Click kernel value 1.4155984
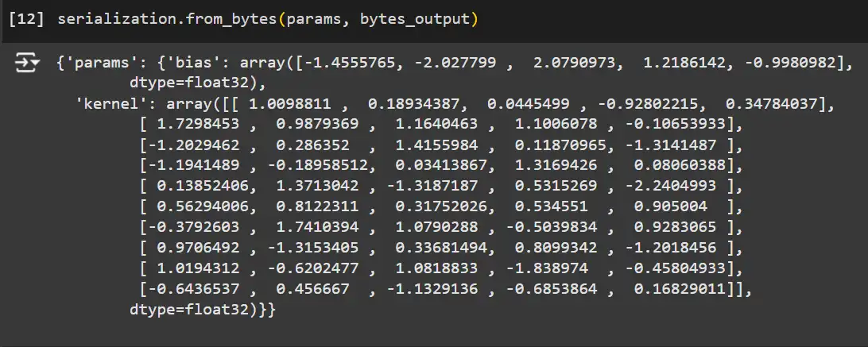 [436, 145]
